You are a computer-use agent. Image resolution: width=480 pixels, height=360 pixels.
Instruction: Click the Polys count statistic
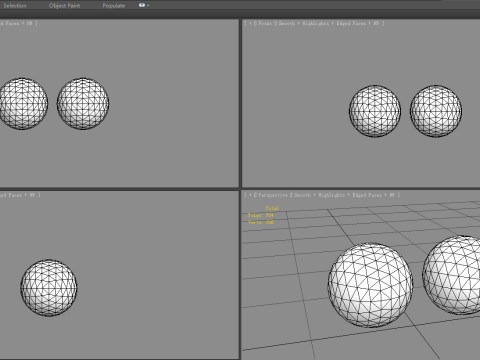pos(261,215)
